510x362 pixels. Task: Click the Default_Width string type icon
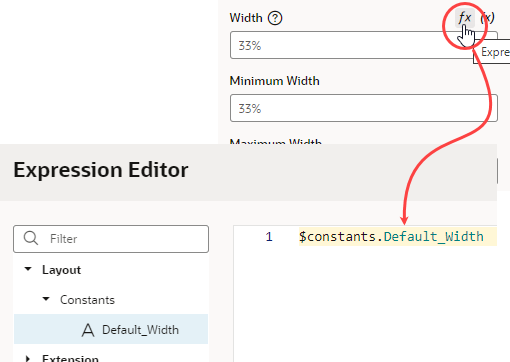pos(88,330)
